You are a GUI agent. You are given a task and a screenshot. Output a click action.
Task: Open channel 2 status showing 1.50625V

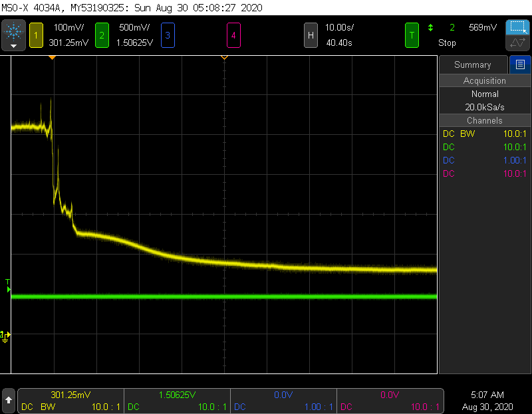coord(177,400)
